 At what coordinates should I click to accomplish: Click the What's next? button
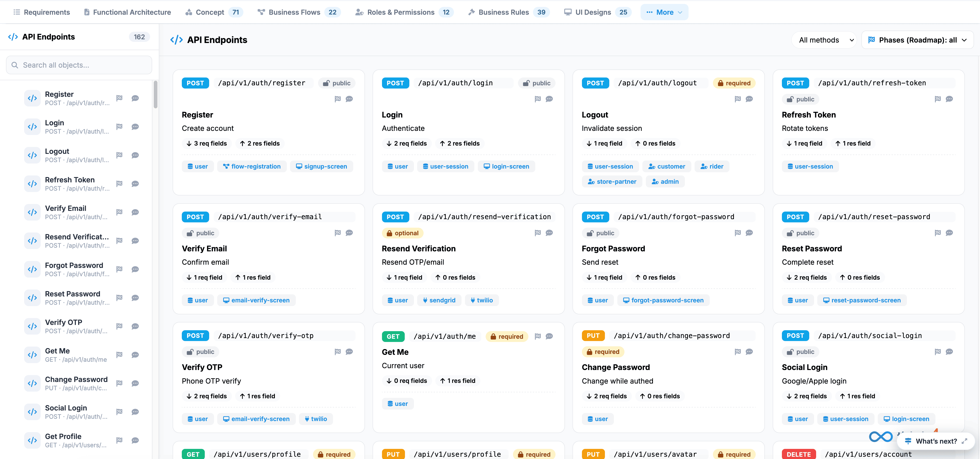coord(936,441)
